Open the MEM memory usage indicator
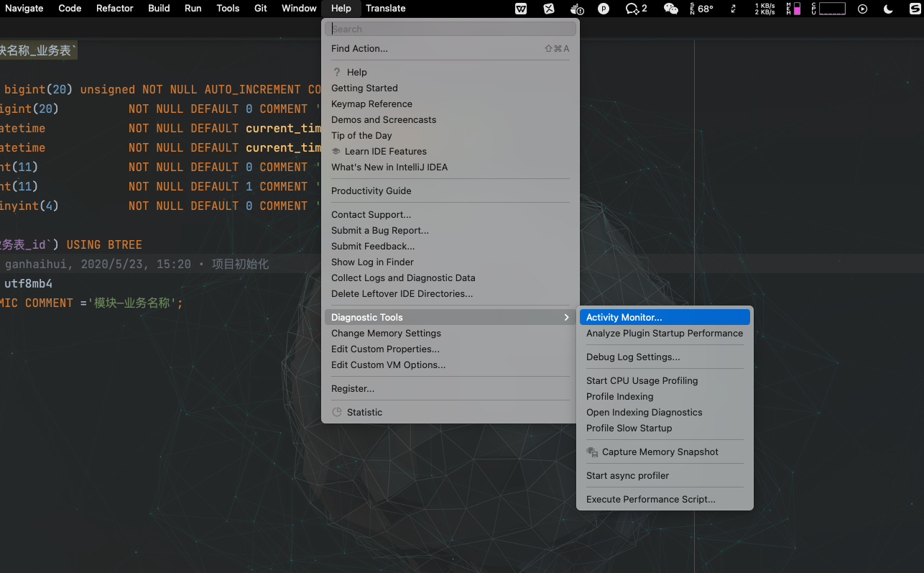 pos(793,9)
